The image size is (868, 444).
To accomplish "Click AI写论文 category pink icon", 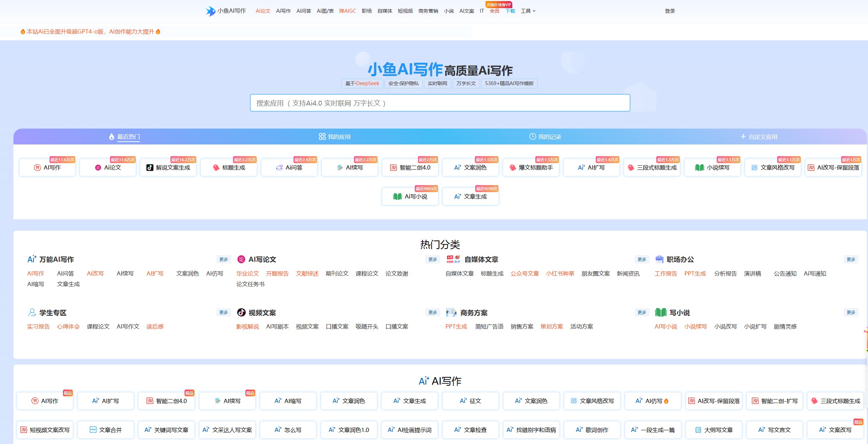I will coord(241,259).
